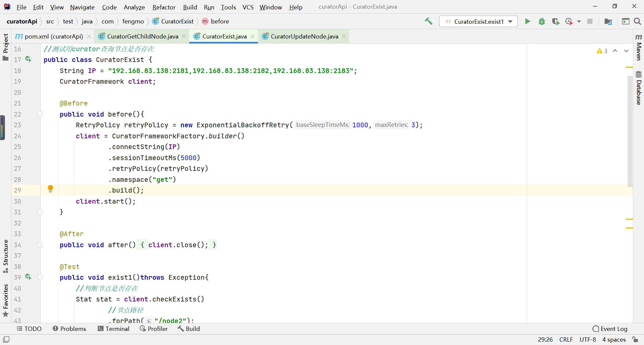Open the run configuration dropdown CuratorExist.exist1
The image size is (644, 345).
(478, 21)
